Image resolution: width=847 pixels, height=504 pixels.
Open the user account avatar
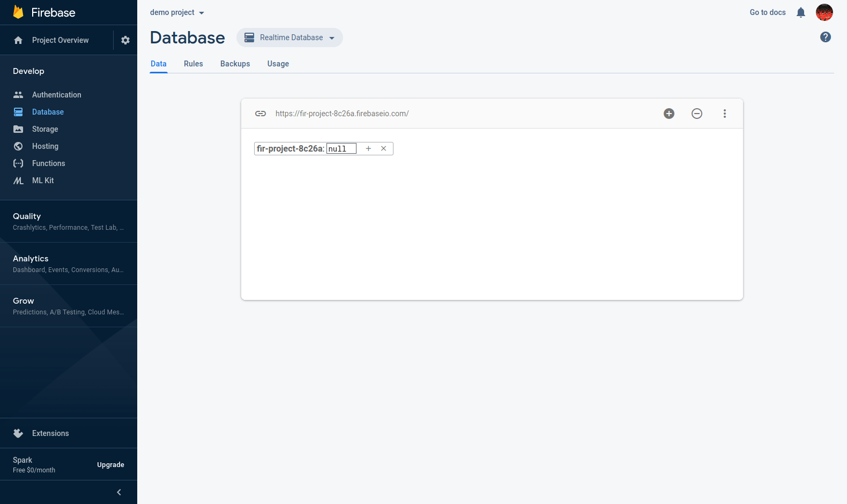[824, 12]
